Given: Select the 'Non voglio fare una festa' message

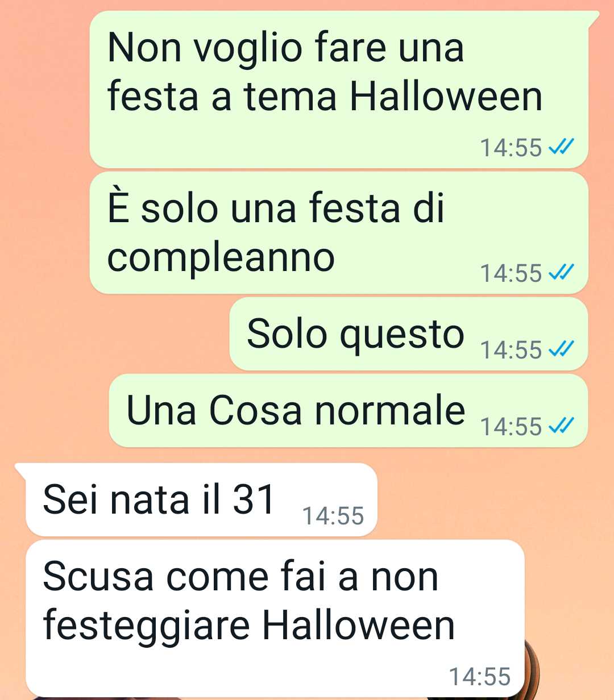Looking at the screenshot, I should tap(339, 89).
